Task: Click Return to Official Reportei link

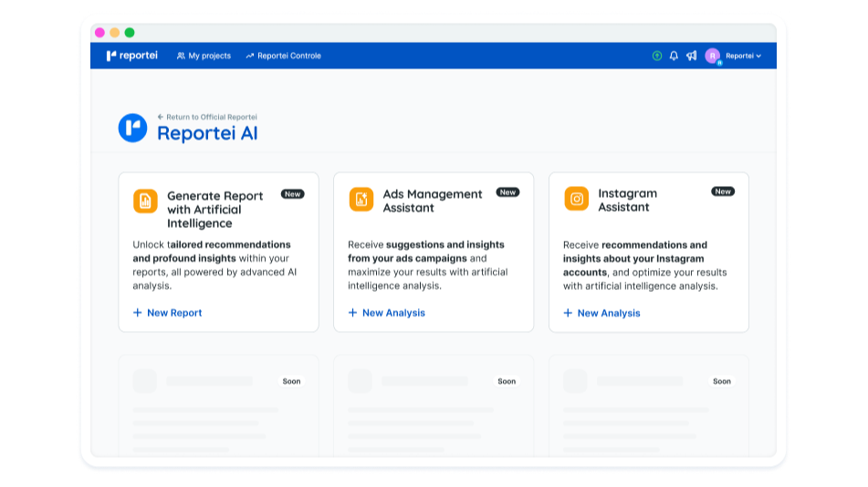Action: tap(207, 117)
